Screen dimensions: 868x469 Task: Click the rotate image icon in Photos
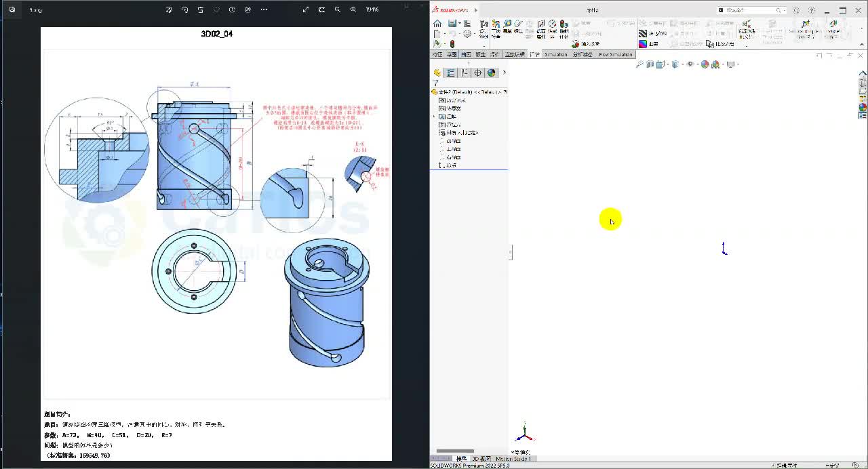184,9
